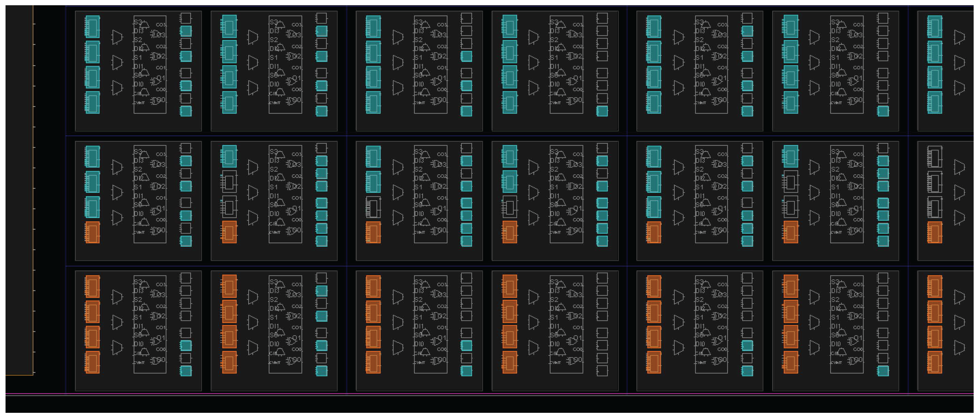Viewport: 980px width, 420px height.
Task: Click the empty LUT in middle-row third slice
Action: coord(373,208)
